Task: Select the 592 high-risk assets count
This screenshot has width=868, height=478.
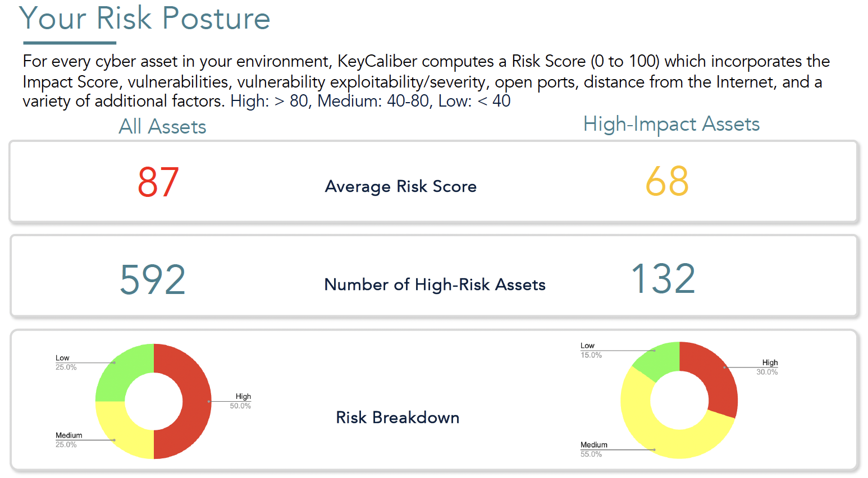Action: (153, 279)
